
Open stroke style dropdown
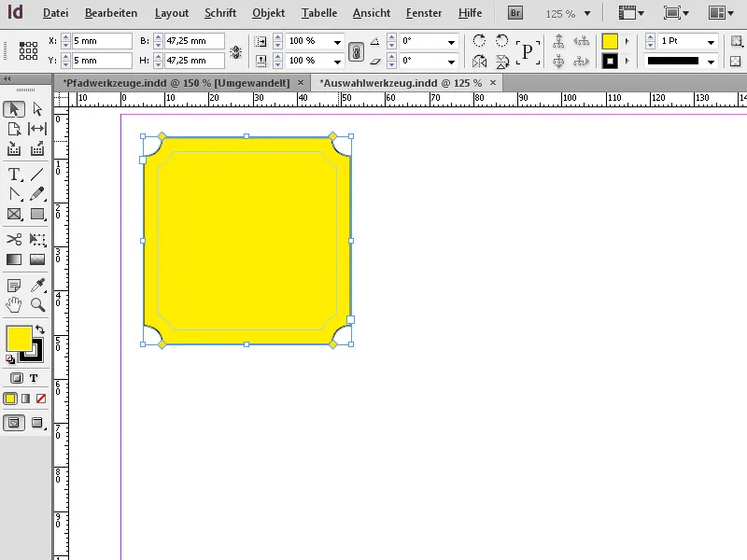point(711,62)
